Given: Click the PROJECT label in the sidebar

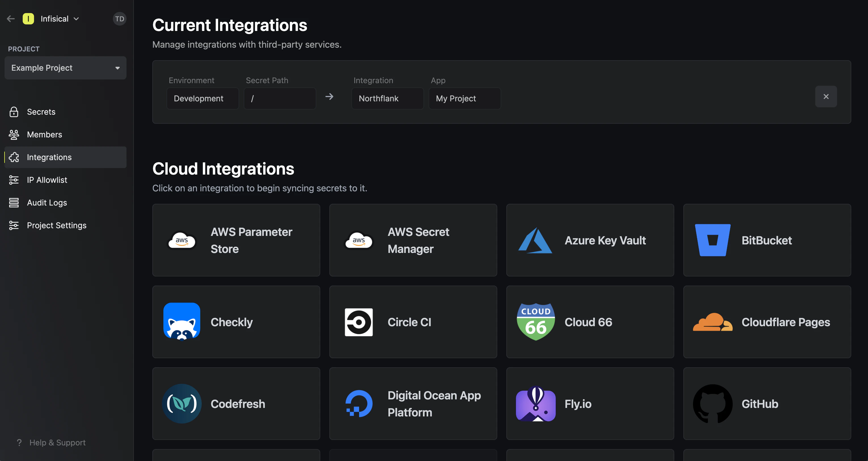Looking at the screenshot, I should click(x=24, y=49).
